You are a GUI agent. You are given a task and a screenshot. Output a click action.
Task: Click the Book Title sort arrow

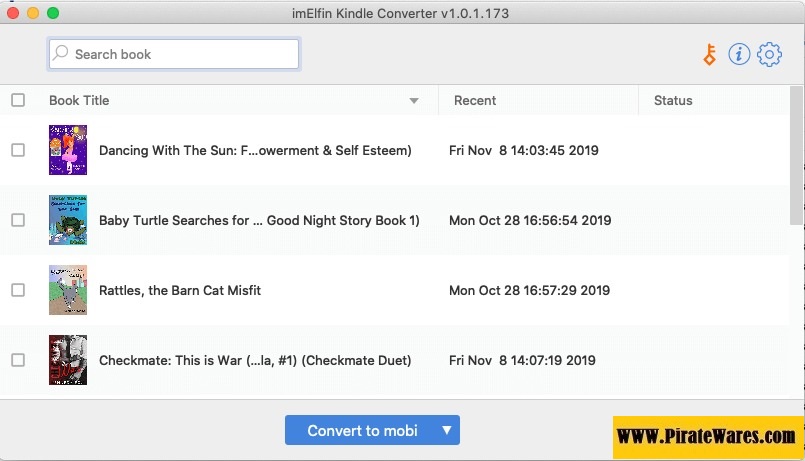tap(414, 101)
